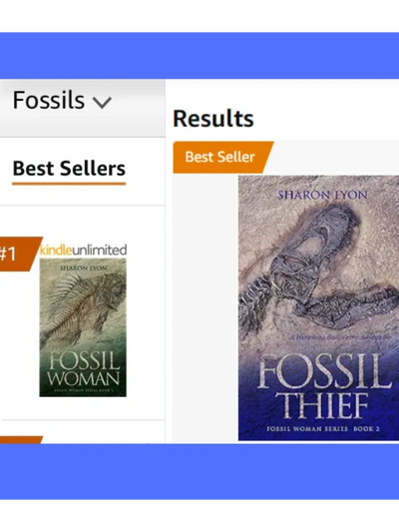Expand the chevron next to Fossils

pyautogui.click(x=102, y=102)
